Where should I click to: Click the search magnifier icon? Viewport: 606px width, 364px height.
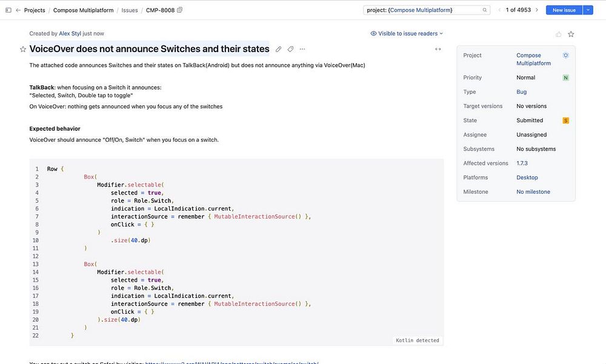[x=485, y=10]
